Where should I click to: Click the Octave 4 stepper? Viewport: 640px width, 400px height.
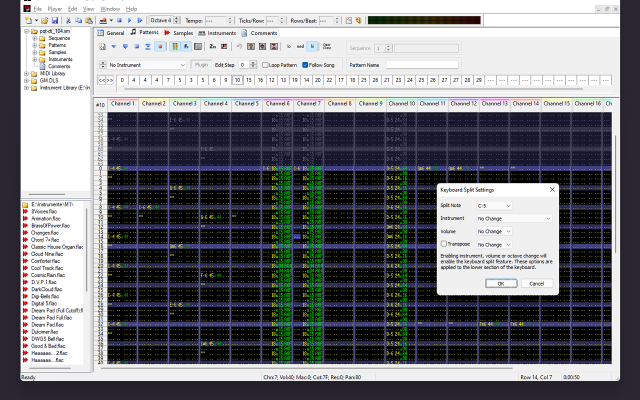pos(177,20)
